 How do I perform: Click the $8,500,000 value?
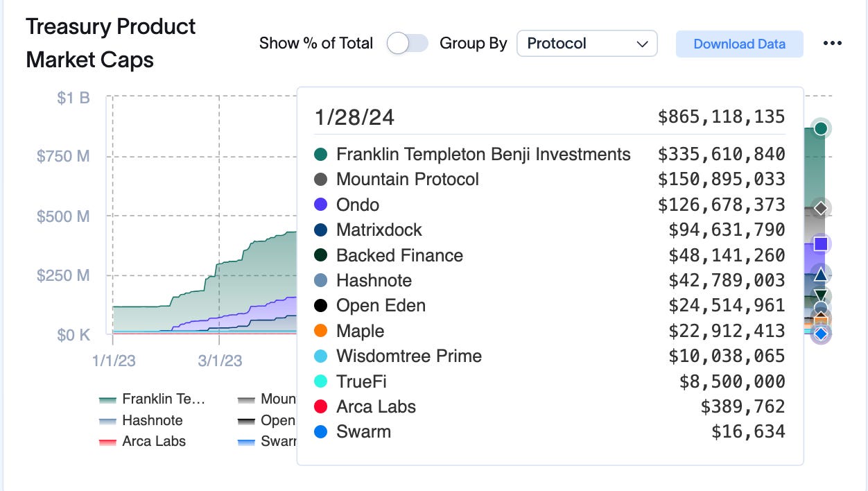click(732, 381)
